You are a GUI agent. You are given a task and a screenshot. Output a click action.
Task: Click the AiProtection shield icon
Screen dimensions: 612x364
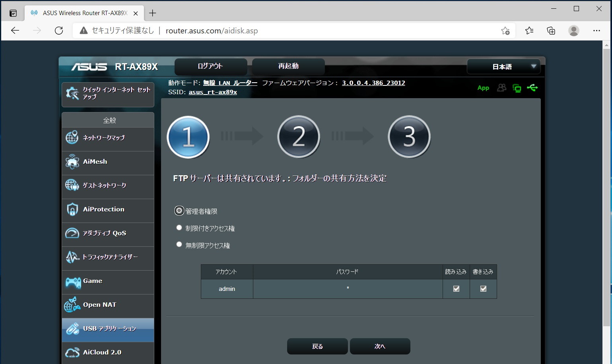tap(72, 209)
